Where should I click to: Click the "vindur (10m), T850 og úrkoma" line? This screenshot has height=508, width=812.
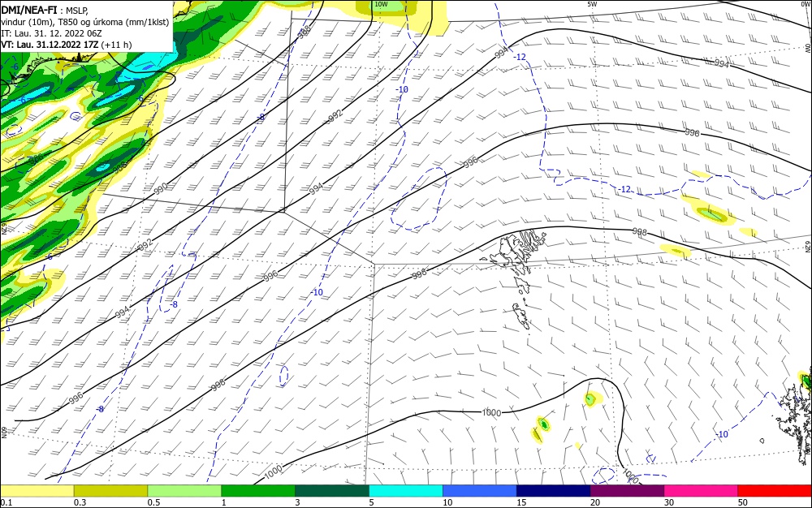click(85, 22)
